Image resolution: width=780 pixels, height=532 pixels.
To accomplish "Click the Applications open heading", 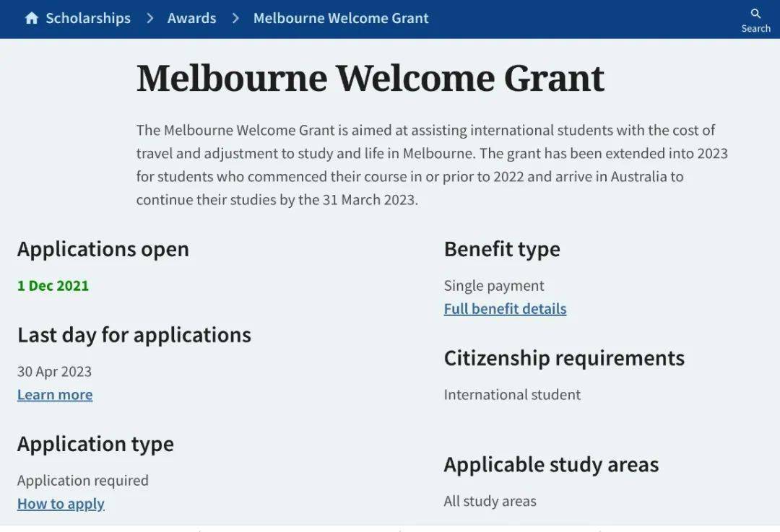I will (103, 249).
